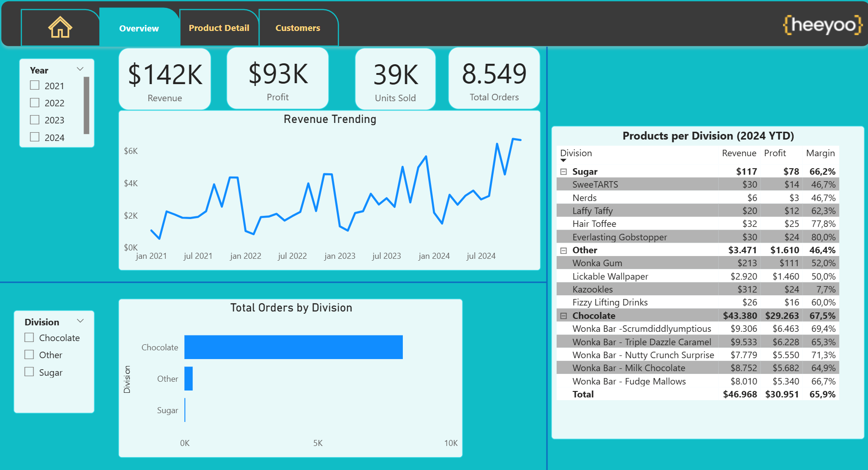Viewport: 868px width, 470px height.
Task: Select the SweeTARTS table row
Action: [x=698, y=184]
